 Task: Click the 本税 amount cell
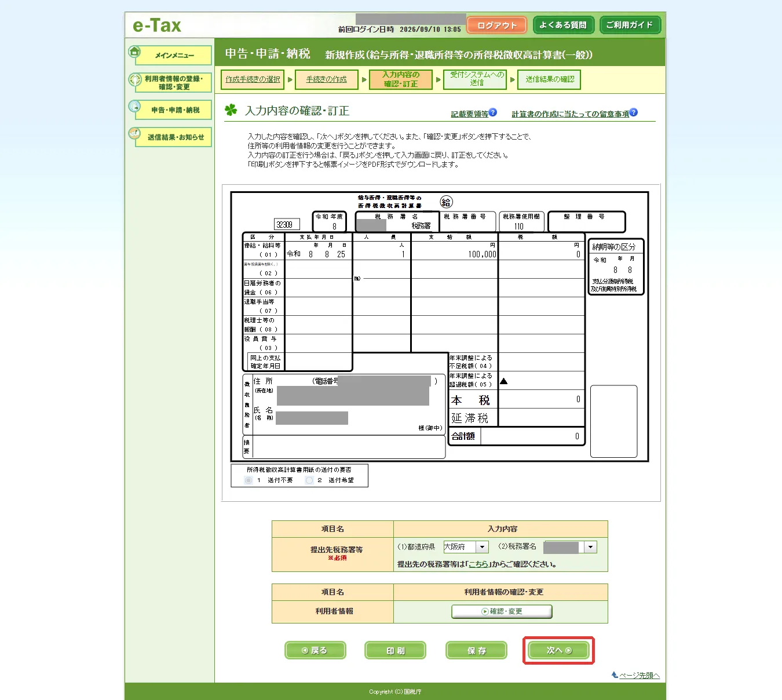[x=541, y=400]
